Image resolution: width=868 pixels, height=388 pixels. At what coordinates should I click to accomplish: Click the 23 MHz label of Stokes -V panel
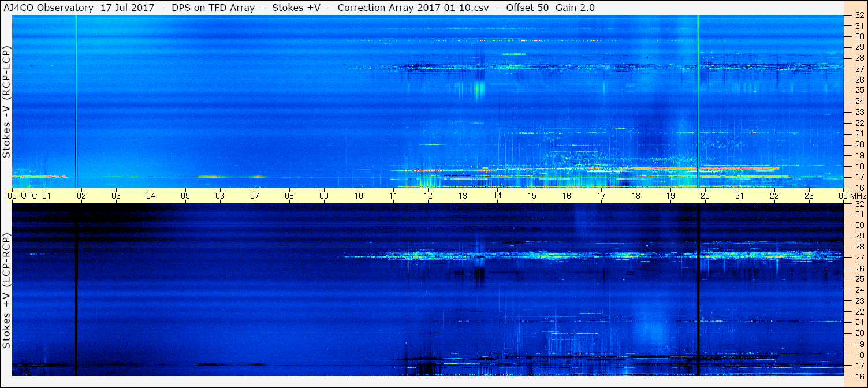click(x=859, y=113)
